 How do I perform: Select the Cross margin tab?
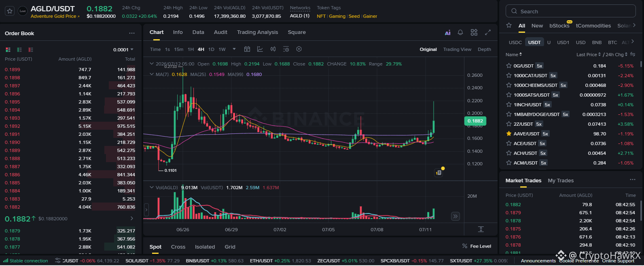tap(178, 247)
